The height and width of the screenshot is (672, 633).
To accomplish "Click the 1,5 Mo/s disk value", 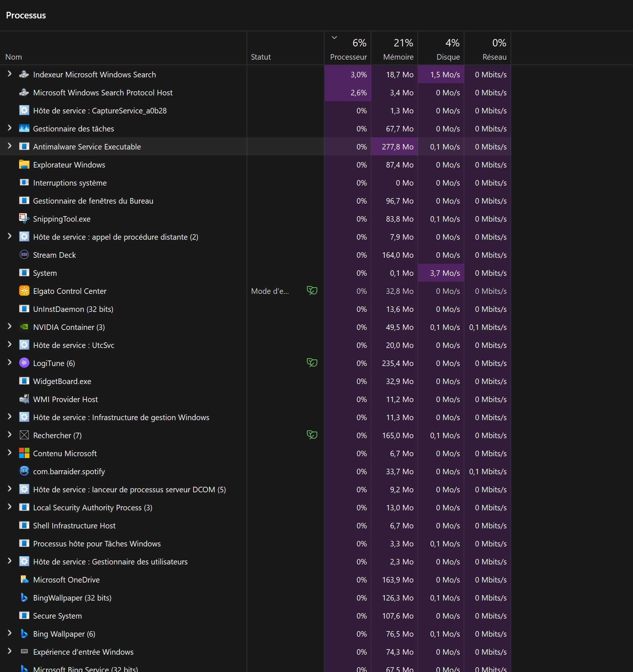I will 445,75.
